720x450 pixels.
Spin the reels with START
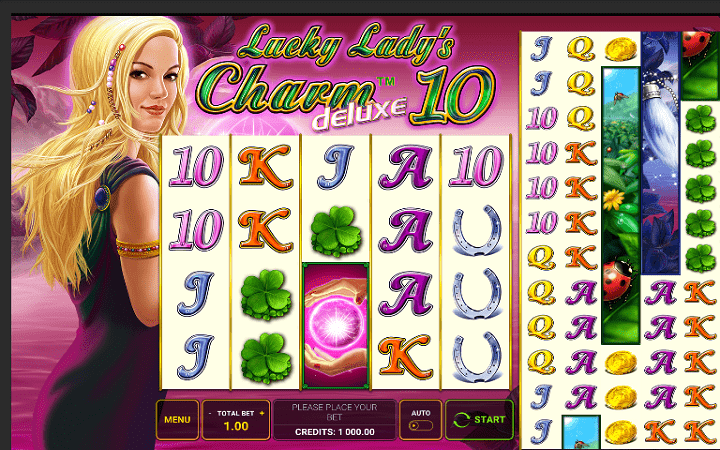click(x=479, y=420)
